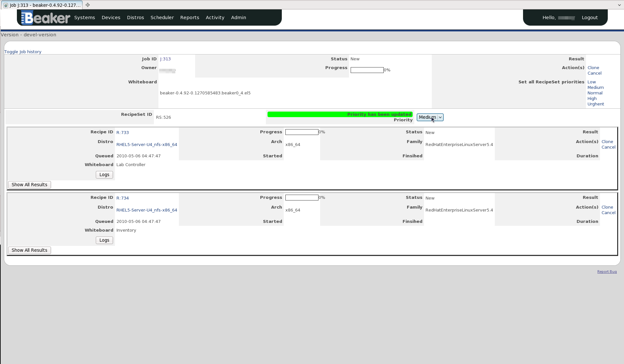Click progress bar of recipe R:734
The height and width of the screenshot is (364, 624).
(302, 198)
